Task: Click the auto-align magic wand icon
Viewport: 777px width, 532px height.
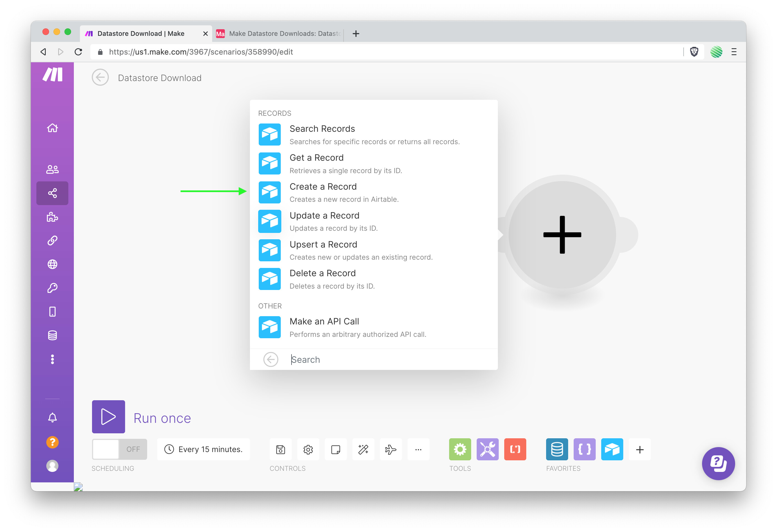Action: [x=363, y=449]
